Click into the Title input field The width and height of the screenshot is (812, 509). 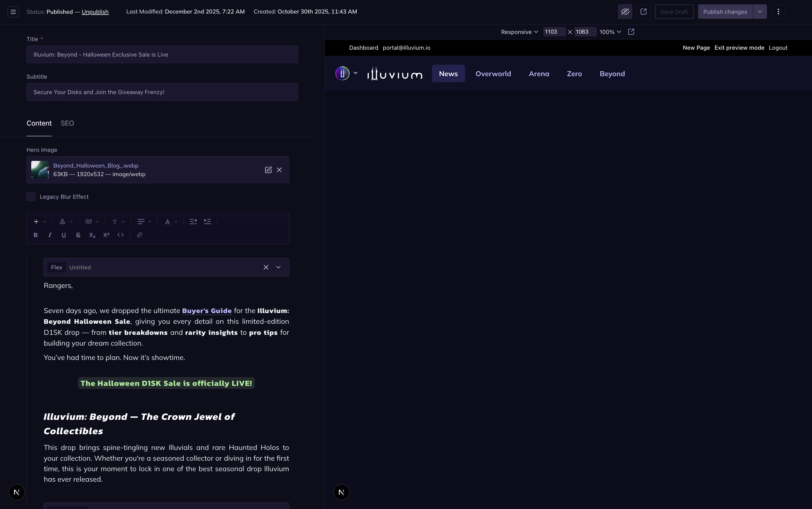tap(162, 55)
